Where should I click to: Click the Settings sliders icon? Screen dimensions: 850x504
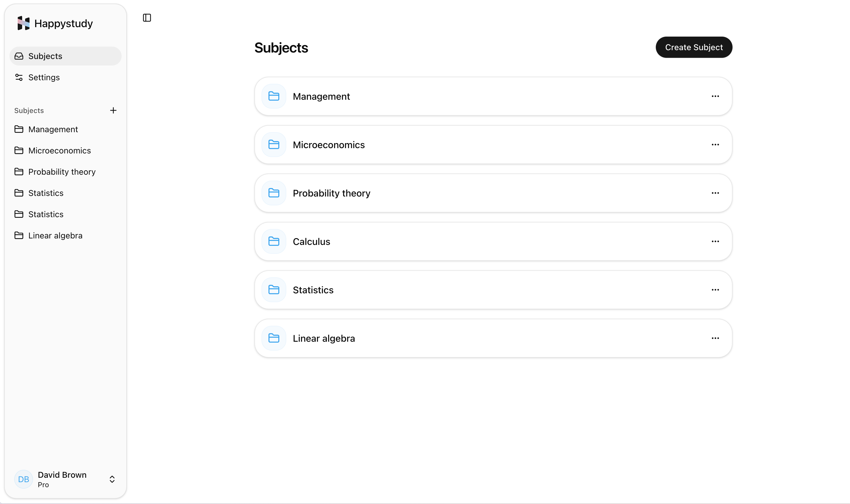(19, 77)
